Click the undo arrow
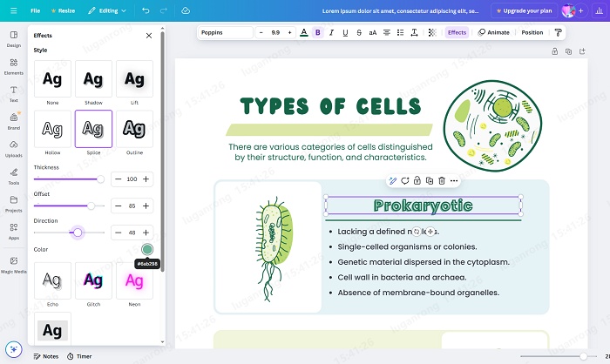 145,10
